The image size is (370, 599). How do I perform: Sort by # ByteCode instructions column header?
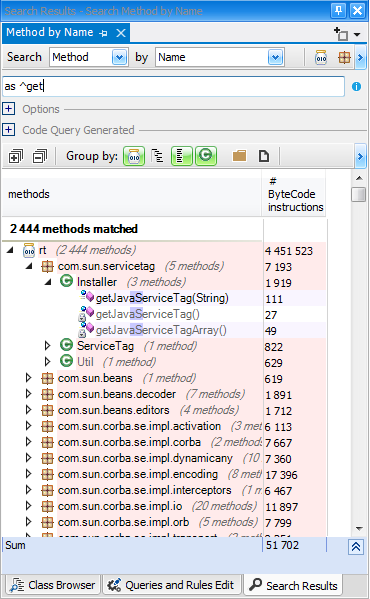coord(294,194)
